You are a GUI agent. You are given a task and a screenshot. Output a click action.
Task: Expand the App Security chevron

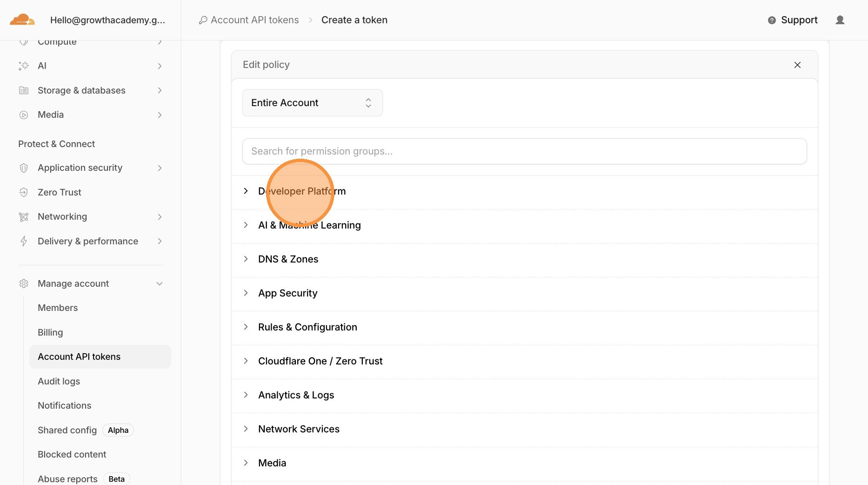point(246,293)
